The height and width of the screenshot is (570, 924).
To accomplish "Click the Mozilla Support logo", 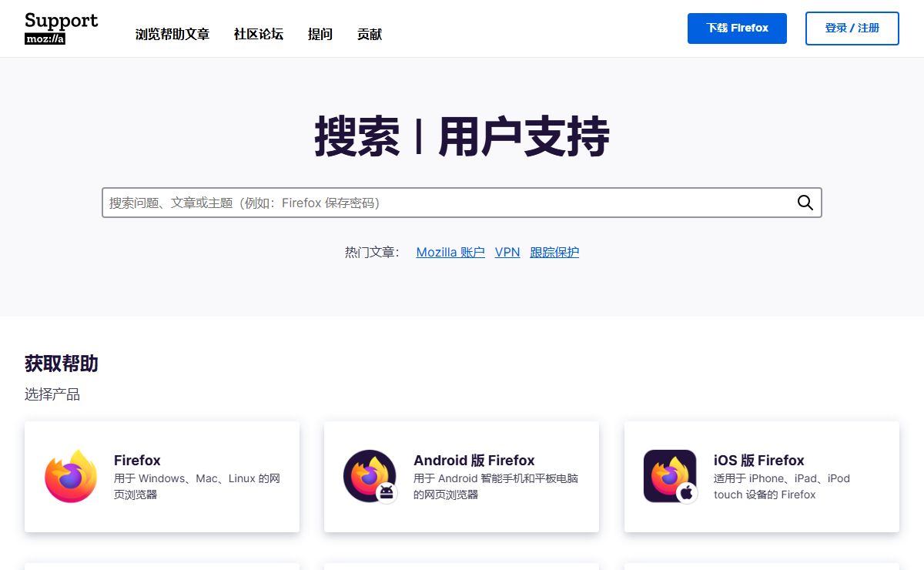I will (x=62, y=28).
